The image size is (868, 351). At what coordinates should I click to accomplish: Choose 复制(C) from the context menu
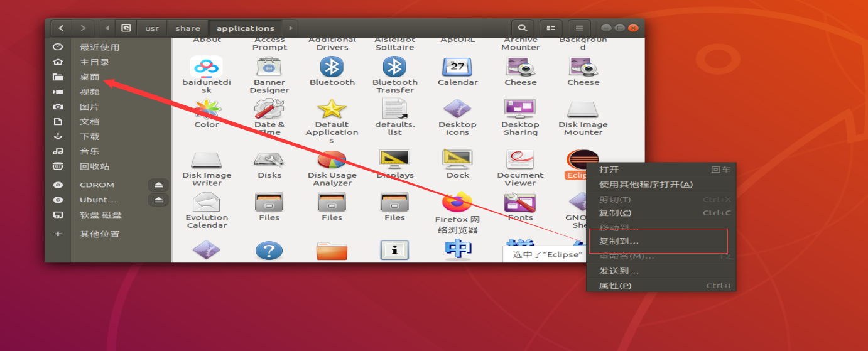661,213
